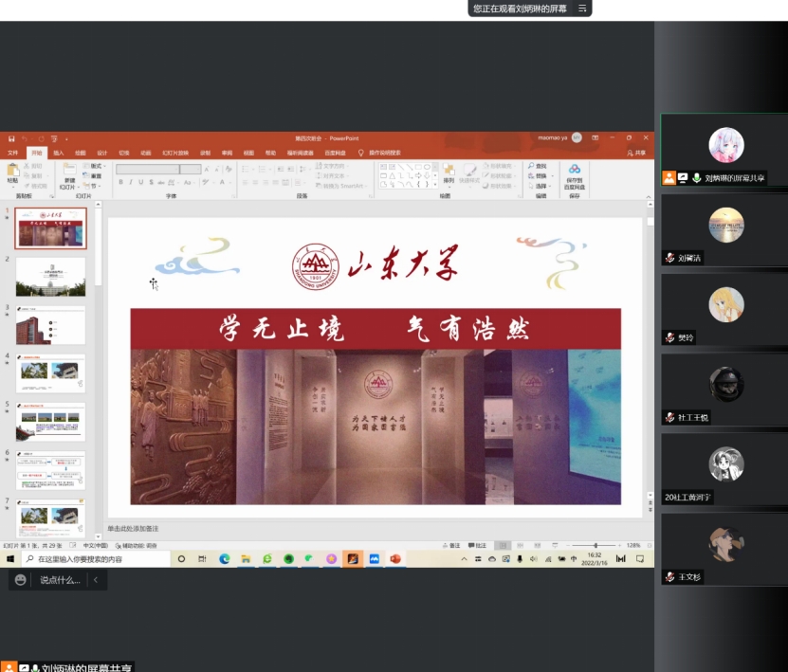The image size is (788, 672).
Task: Open the File (文件) tab
Action: coord(13,153)
